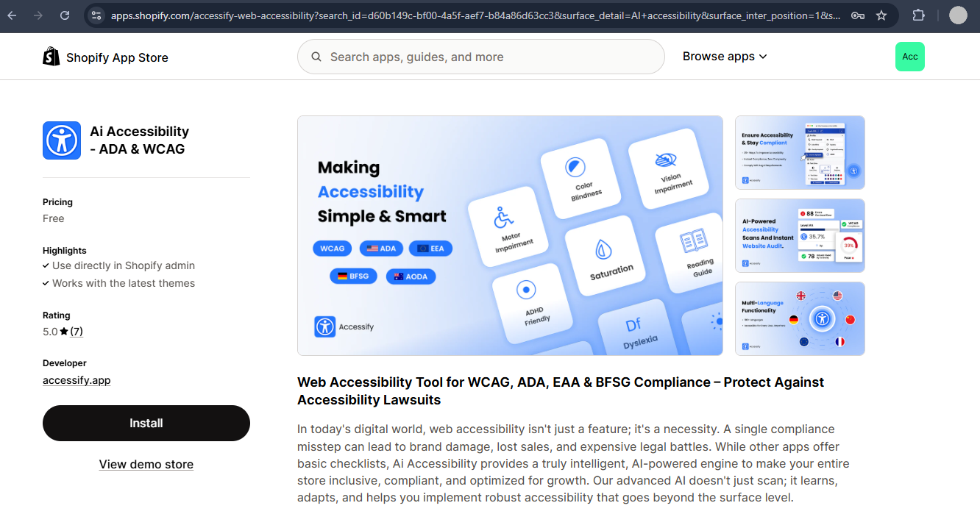Screen dimensions: 980x514
Task: Click the search magnifier in the search bar
Action: click(x=316, y=57)
